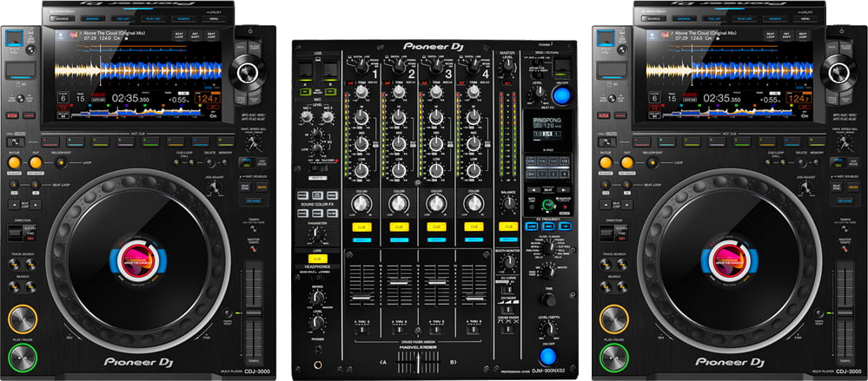
Task: Tap the green TAP button on mixer
Action: click(x=548, y=203)
